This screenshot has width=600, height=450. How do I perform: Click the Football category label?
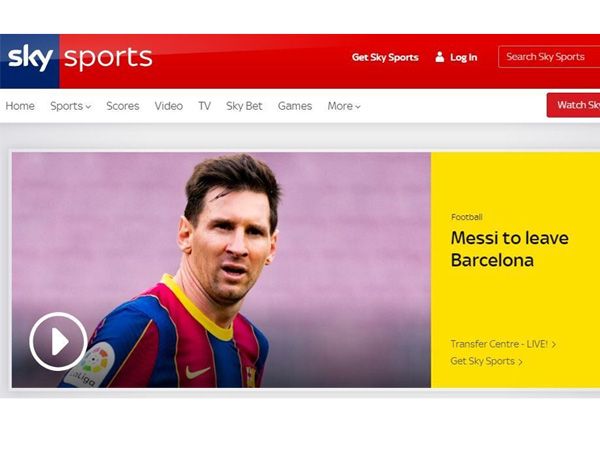tap(466, 217)
